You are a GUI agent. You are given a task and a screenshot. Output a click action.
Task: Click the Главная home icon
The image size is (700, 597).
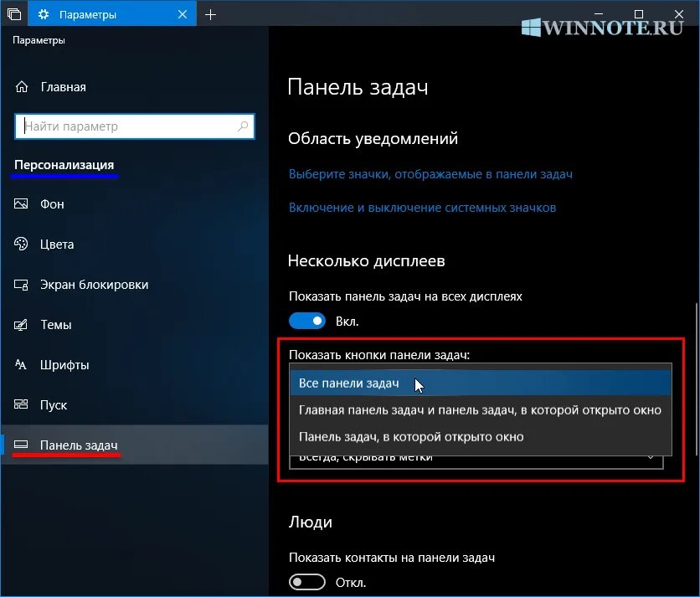click(x=22, y=86)
